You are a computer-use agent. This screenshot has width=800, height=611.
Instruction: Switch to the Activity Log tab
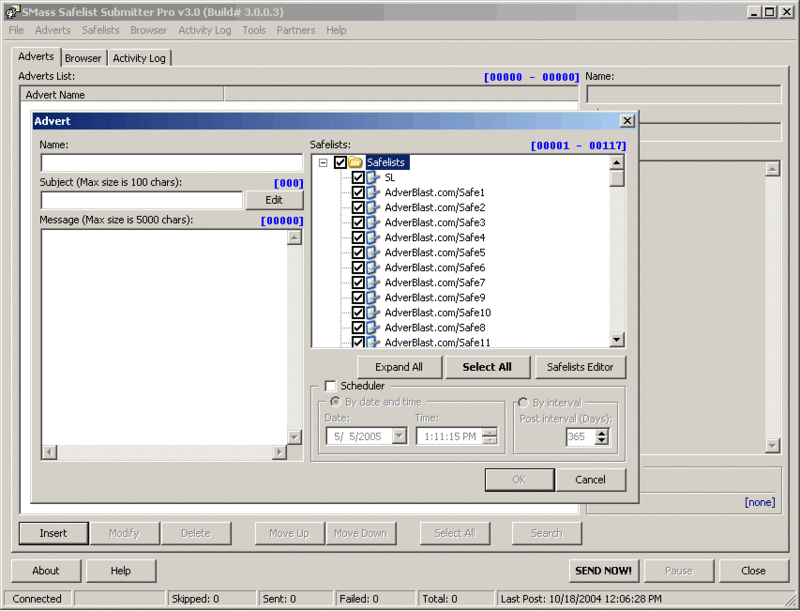pos(139,58)
